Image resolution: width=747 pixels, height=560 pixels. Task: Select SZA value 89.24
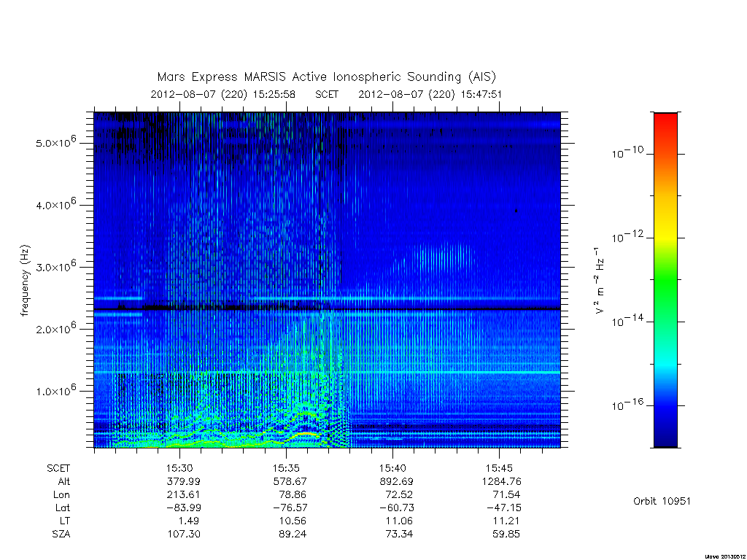[293, 534]
